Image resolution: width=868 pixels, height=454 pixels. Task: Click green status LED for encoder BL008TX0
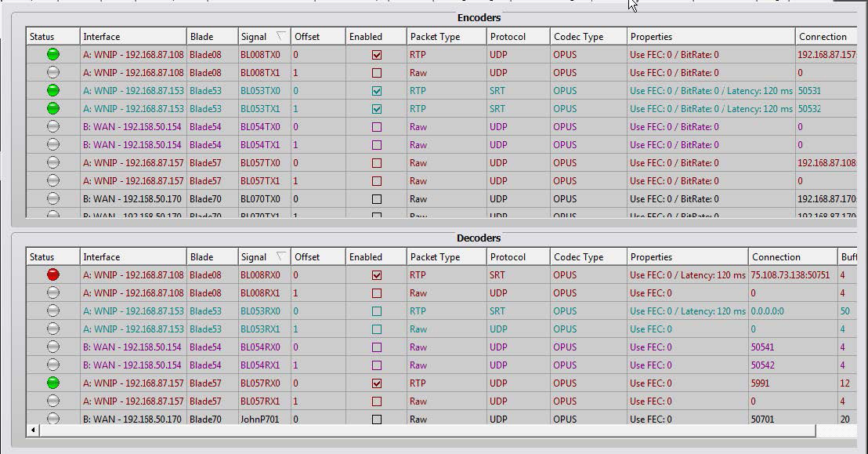click(x=53, y=55)
